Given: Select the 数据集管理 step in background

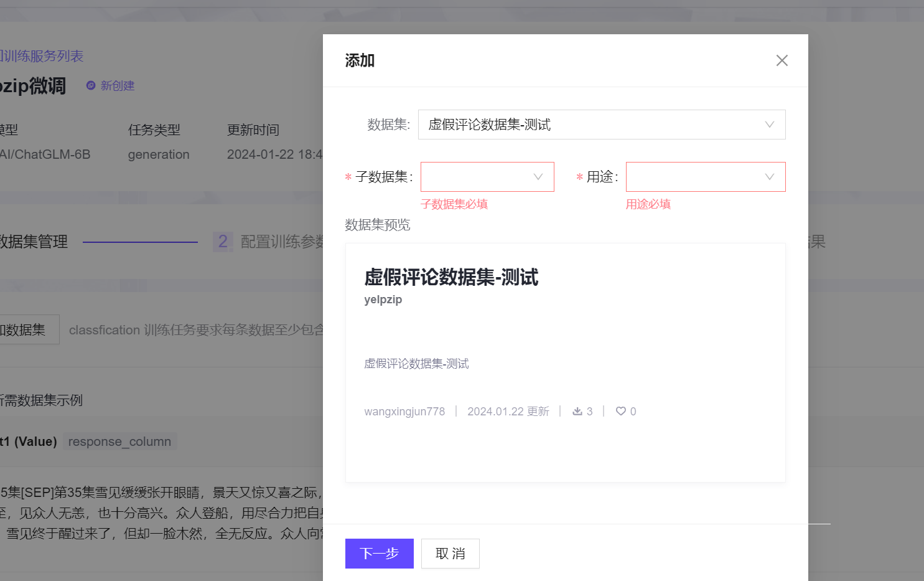Looking at the screenshot, I should [x=34, y=242].
